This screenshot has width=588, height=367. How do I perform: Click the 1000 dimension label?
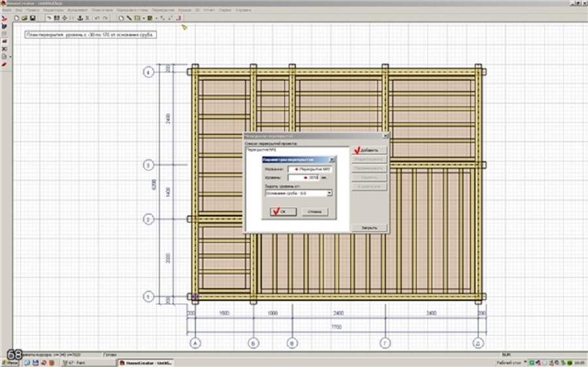click(272, 313)
